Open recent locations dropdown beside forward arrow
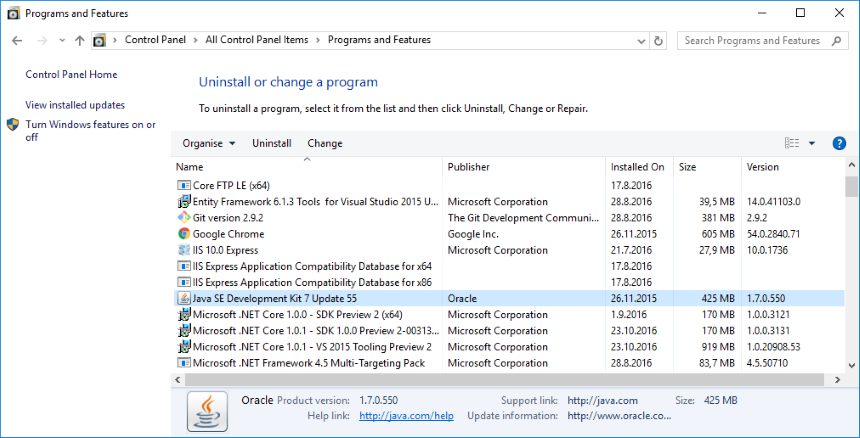Screen dimensions: 860x438 [62, 41]
